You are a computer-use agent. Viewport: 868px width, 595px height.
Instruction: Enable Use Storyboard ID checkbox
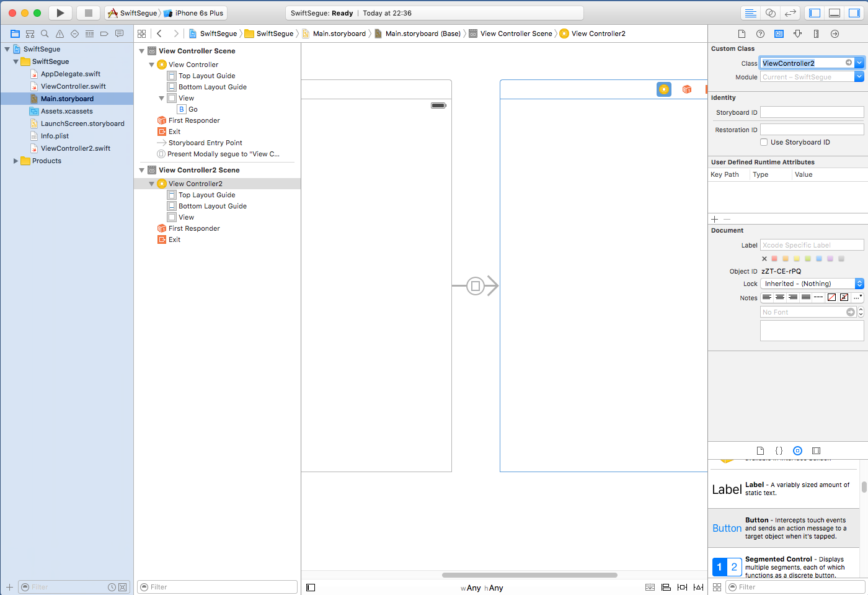[764, 142]
